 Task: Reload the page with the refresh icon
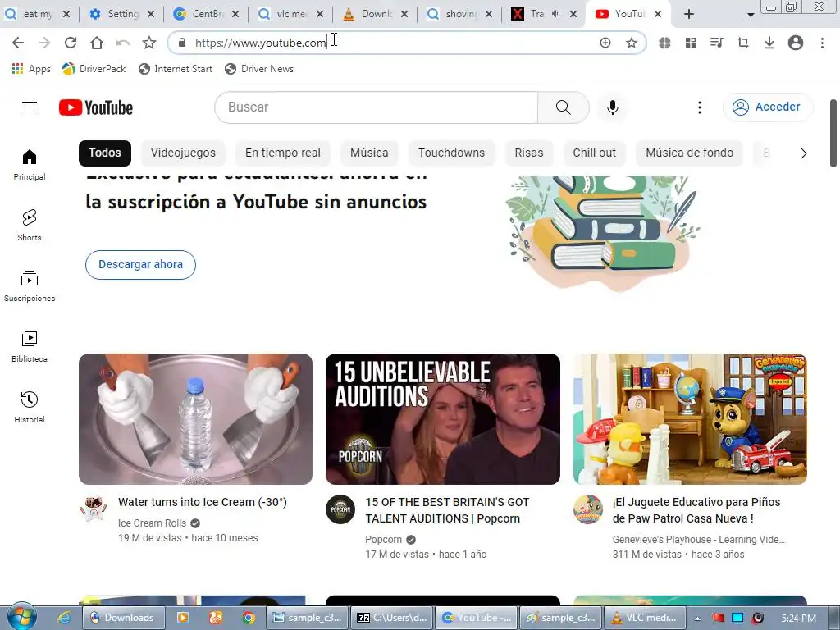(x=71, y=43)
